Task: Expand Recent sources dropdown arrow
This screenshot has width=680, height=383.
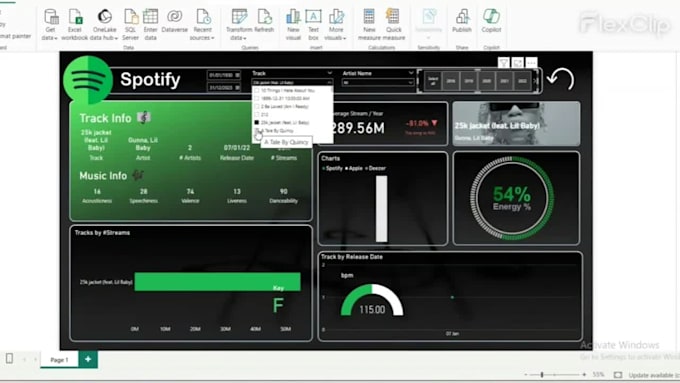Action: 213,38
